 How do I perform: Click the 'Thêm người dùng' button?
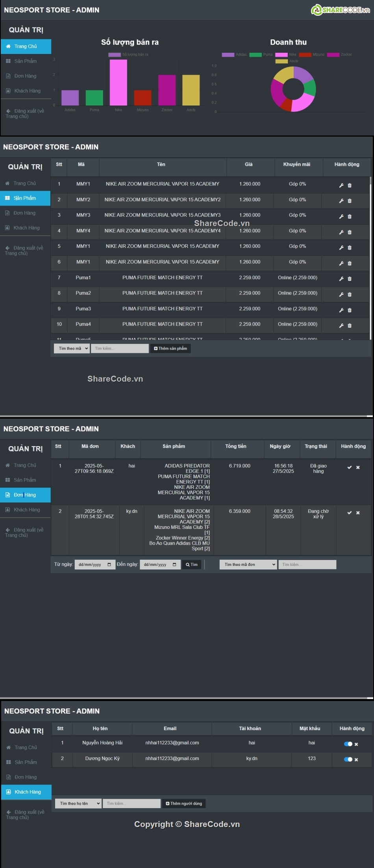coord(184,803)
